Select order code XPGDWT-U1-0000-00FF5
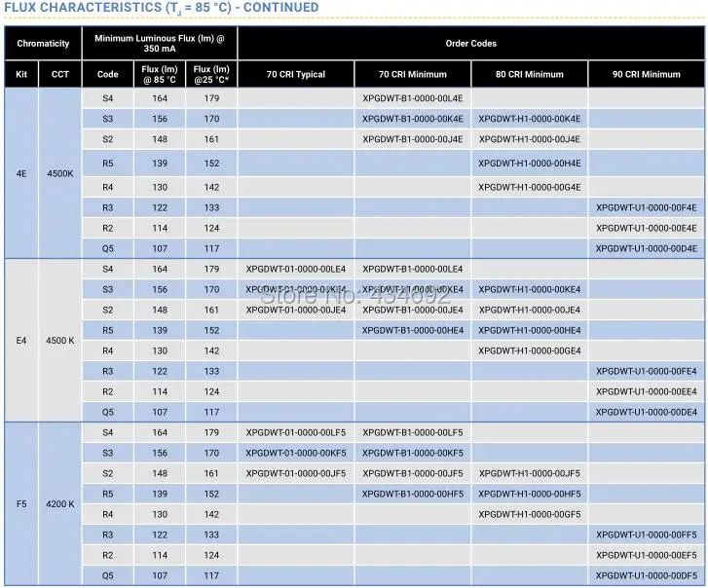 pos(646,534)
